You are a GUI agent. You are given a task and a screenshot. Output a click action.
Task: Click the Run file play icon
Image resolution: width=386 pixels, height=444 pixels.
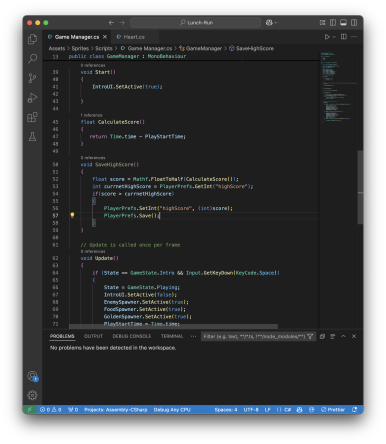(327, 37)
